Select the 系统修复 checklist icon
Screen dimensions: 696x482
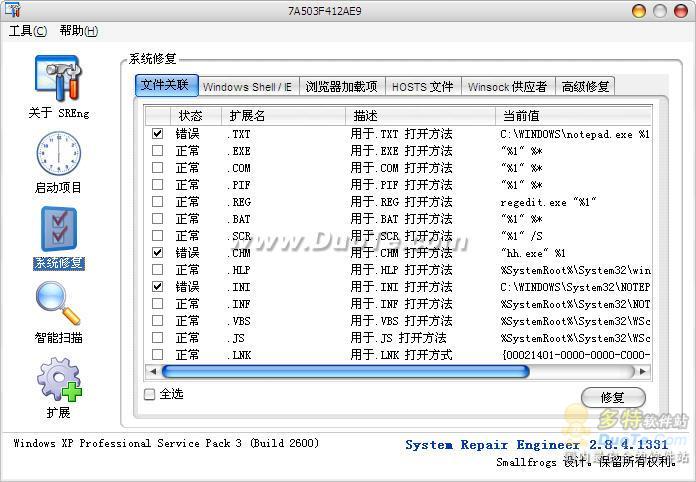pyautogui.click(x=58, y=230)
